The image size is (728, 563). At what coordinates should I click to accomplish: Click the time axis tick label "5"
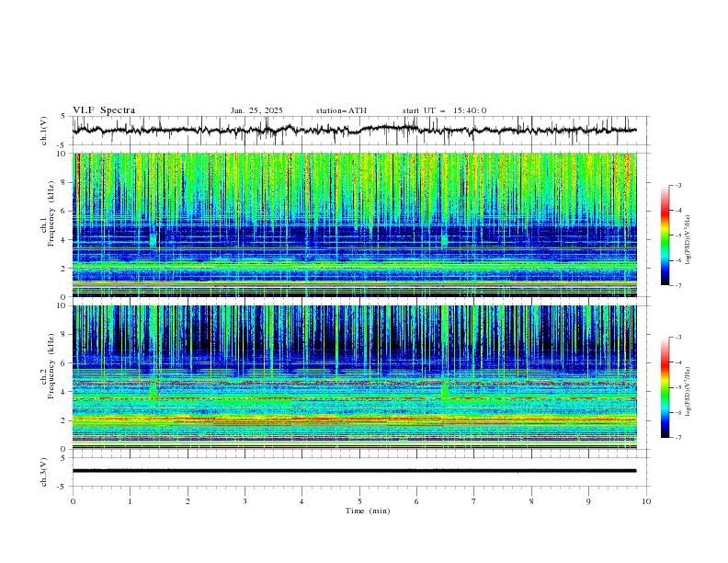click(x=359, y=501)
